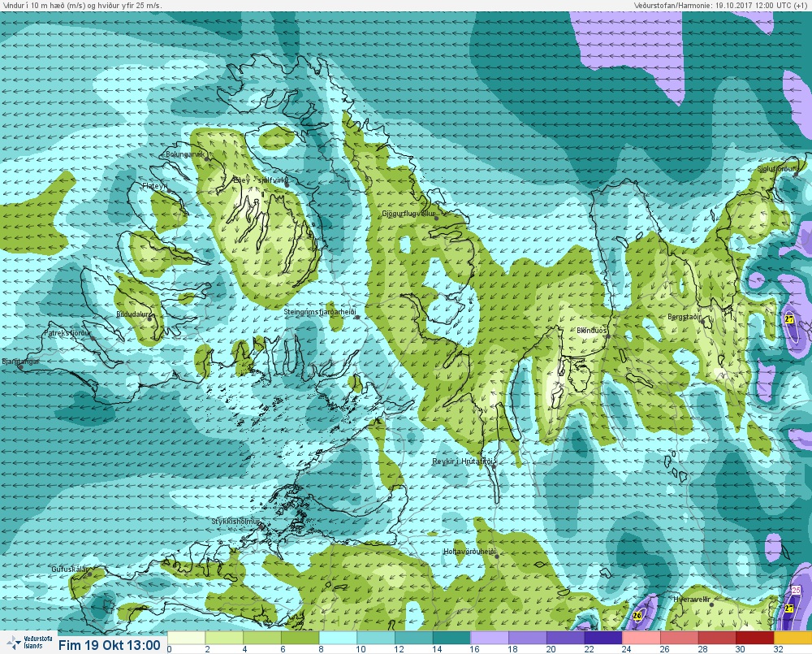812x654 pixels.
Task: Click the Hveravellir station dot
Action: pos(712,604)
